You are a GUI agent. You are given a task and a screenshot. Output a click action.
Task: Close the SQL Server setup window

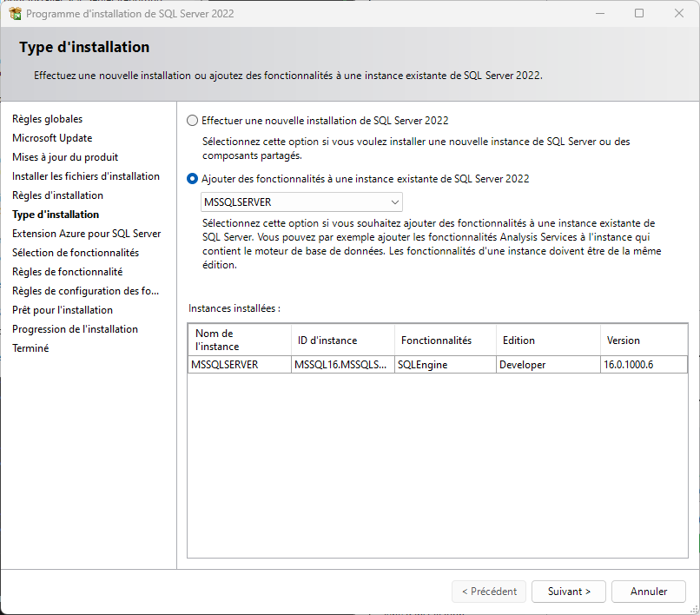coord(679,13)
